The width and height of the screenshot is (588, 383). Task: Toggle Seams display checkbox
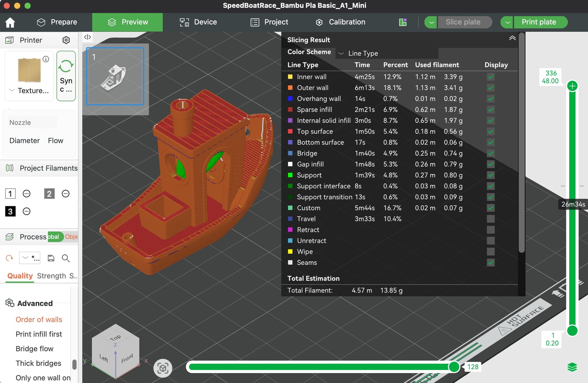(490, 263)
